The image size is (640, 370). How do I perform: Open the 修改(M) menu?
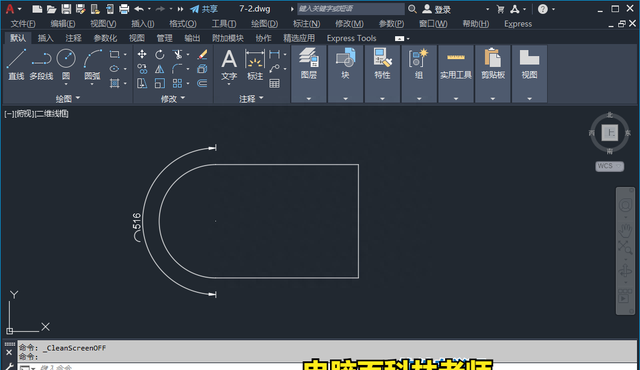click(x=349, y=24)
